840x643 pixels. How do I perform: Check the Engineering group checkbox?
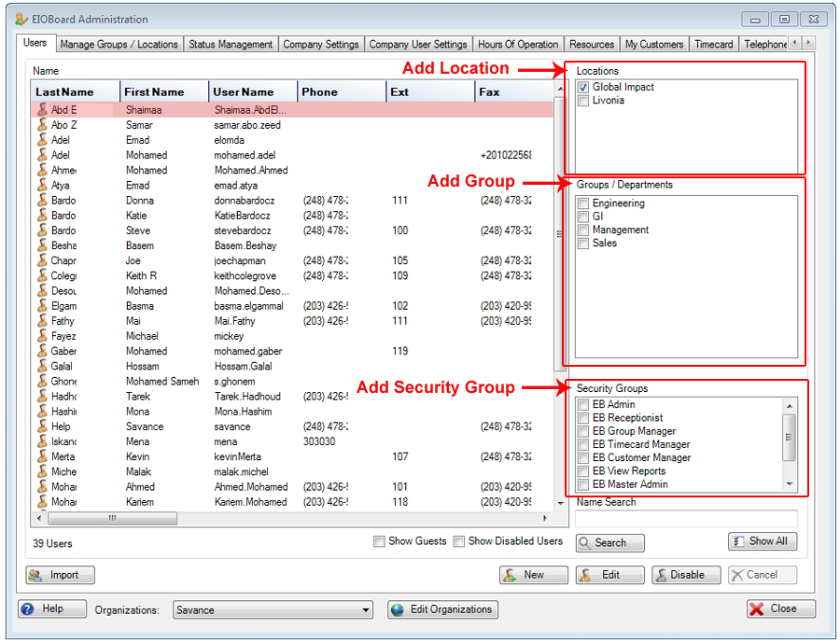click(583, 203)
